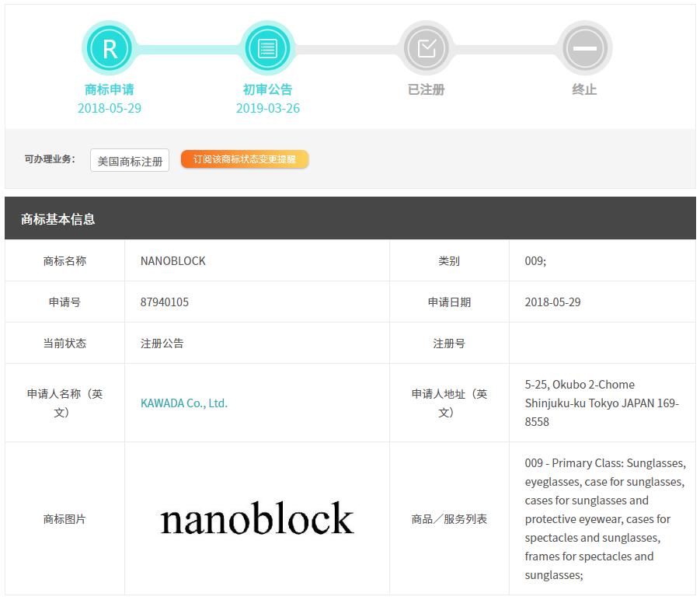Click the 初审公告 document step icon
Viewport: 700px width, 600px height.
point(267,48)
